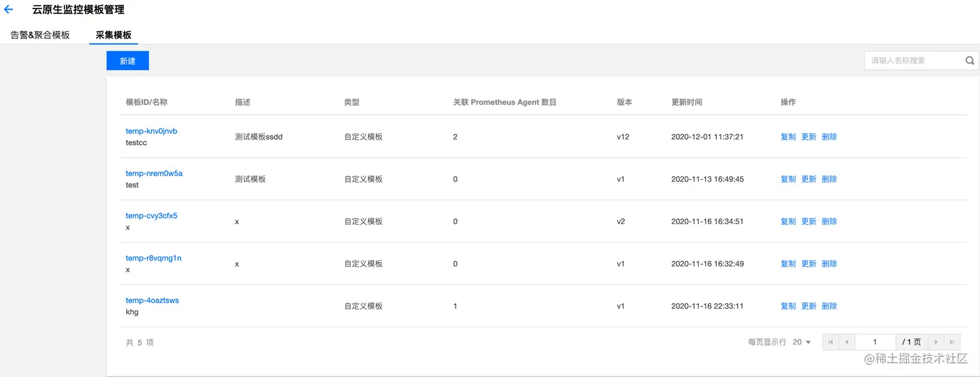The image size is (980, 377).
Task: Click 更新 for temp-4oaztsws row
Action: [809, 306]
